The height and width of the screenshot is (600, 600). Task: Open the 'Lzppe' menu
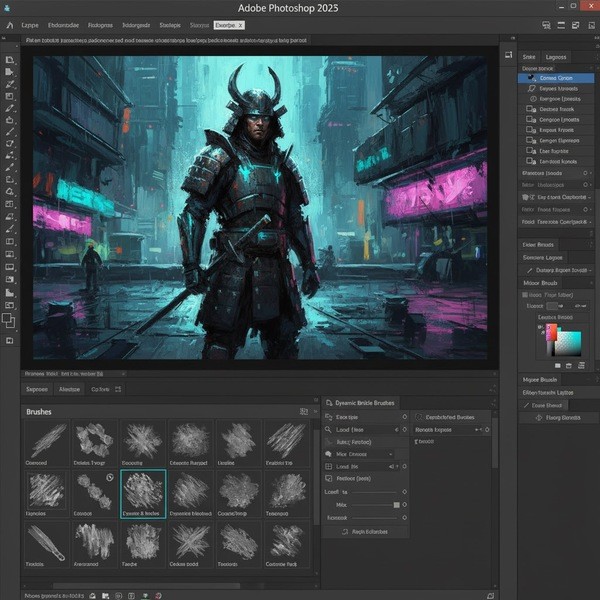(30, 25)
